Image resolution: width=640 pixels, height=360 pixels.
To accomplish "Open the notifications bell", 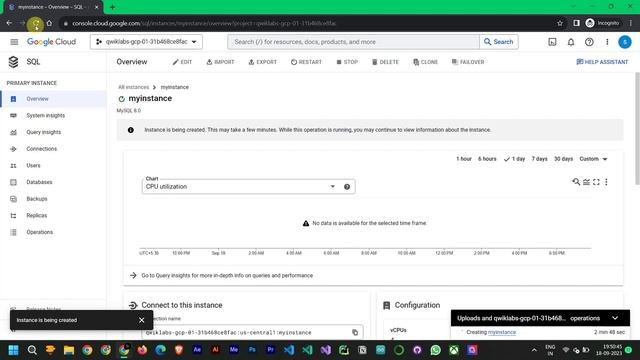I will 571,42.
